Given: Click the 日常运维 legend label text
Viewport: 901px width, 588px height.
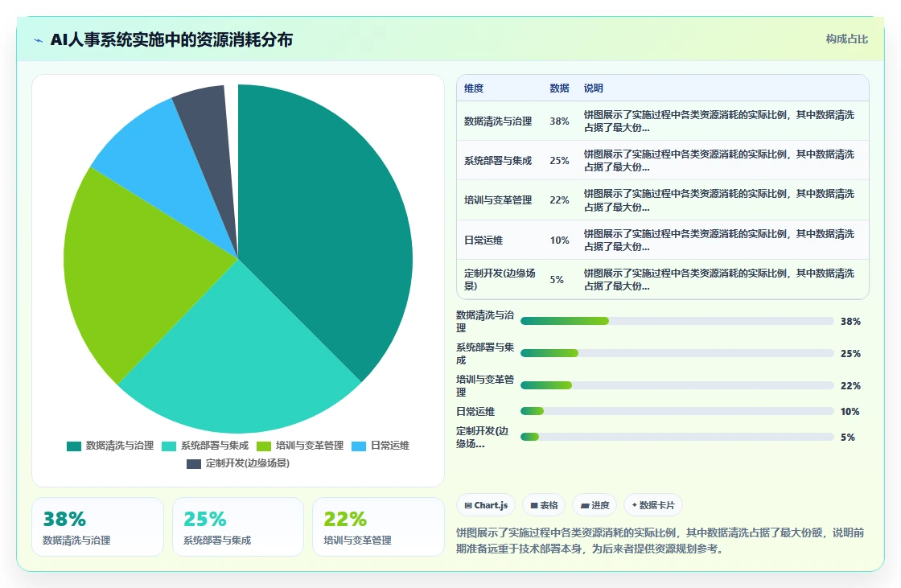Looking at the screenshot, I should pos(390,446).
